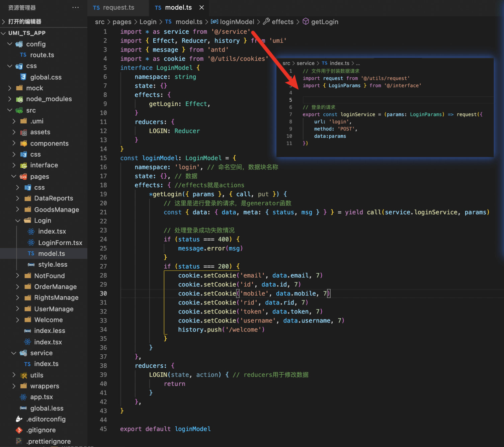
Task: Open LoginForm.tsx in the explorer
Action: 60,243
